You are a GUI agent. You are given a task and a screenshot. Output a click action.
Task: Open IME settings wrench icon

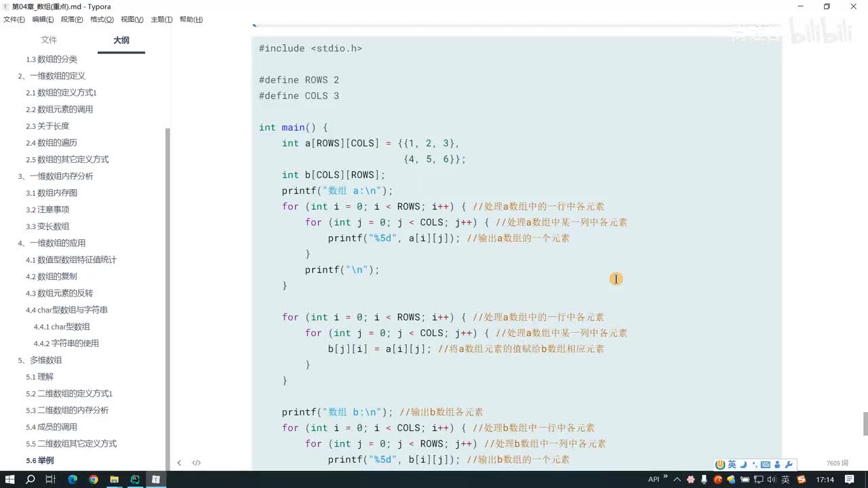(x=789, y=464)
